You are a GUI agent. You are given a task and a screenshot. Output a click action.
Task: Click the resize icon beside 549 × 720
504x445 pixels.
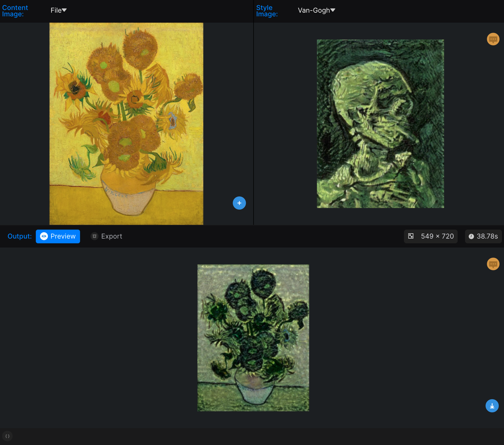pyautogui.click(x=411, y=236)
